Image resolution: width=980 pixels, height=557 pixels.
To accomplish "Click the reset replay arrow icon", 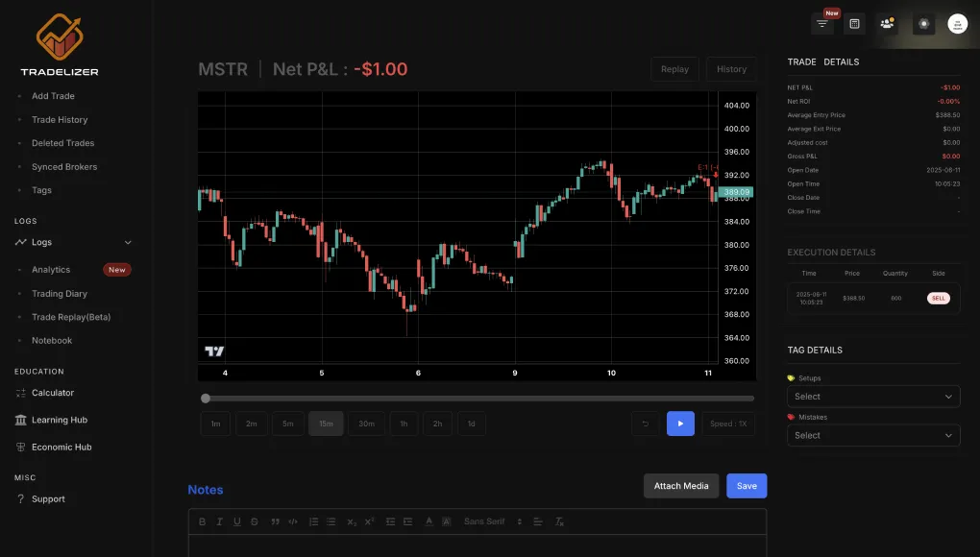I will click(x=646, y=424).
